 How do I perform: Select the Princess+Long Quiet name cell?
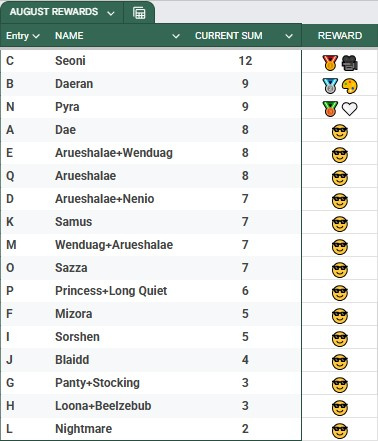click(x=111, y=291)
